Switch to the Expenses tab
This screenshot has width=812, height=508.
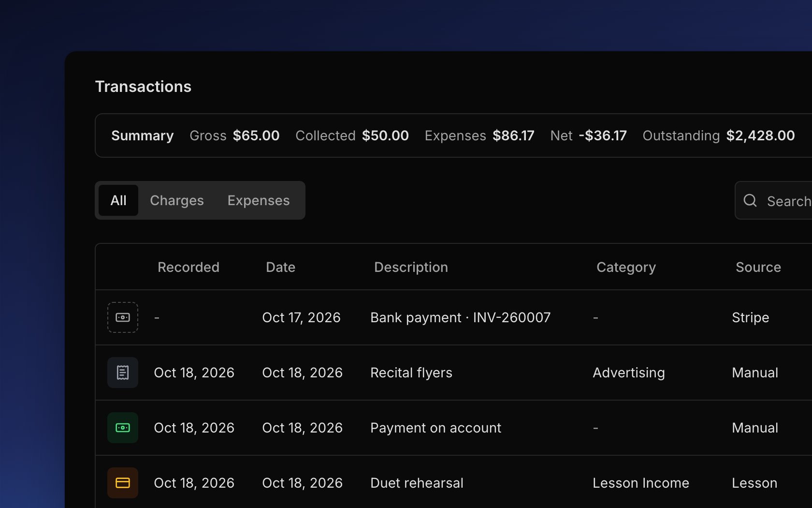click(x=259, y=200)
